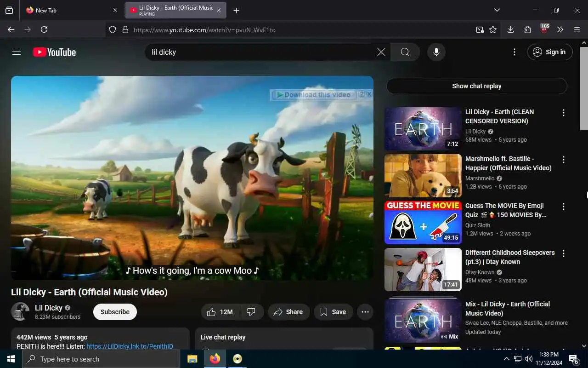Open options for Marshmello Happier video

[x=564, y=160]
